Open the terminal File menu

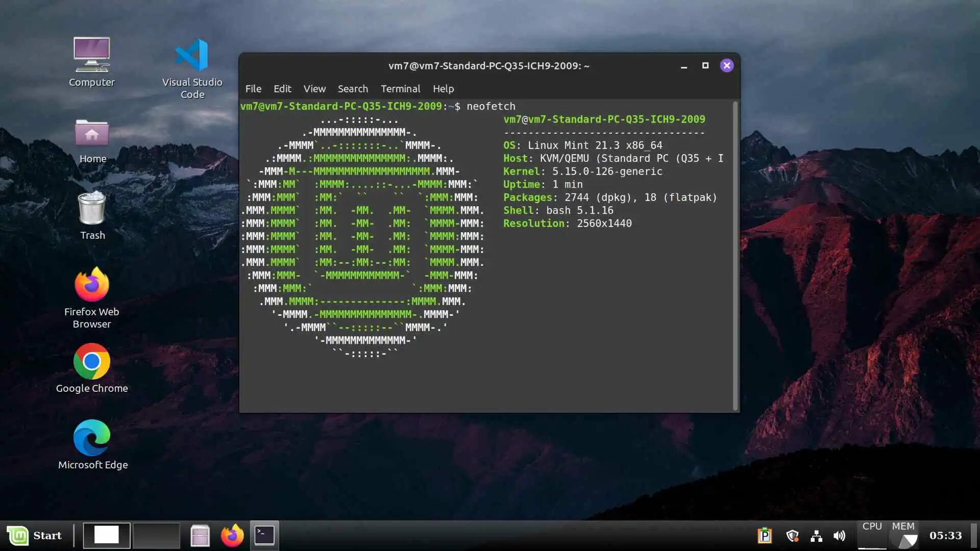pyautogui.click(x=253, y=89)
